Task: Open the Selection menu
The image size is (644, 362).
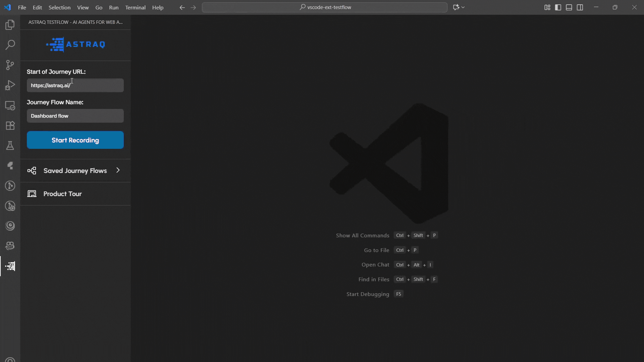Action: pyautogui.click(x=59, y=7)
